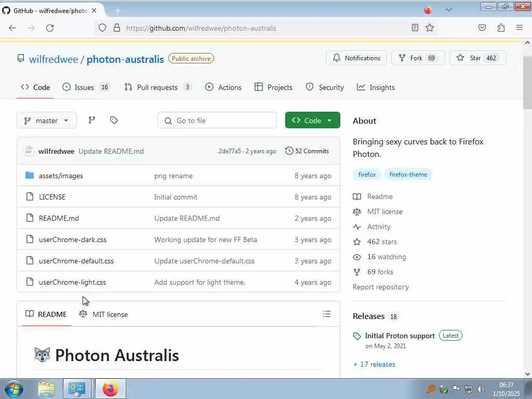Open the README.md file
This screenshot has width=532, height=399.
59,218
